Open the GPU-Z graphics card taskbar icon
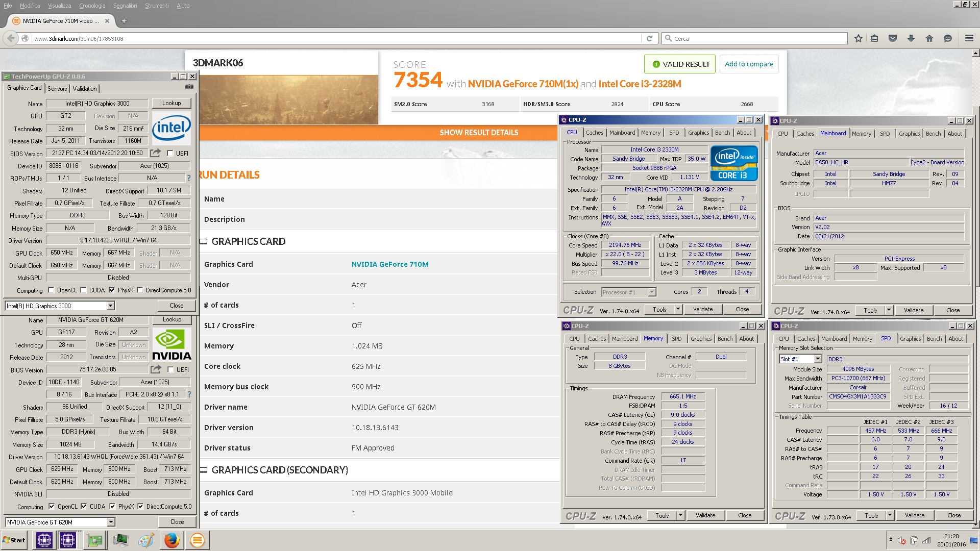Screen dimensions: 980x551 95,540
